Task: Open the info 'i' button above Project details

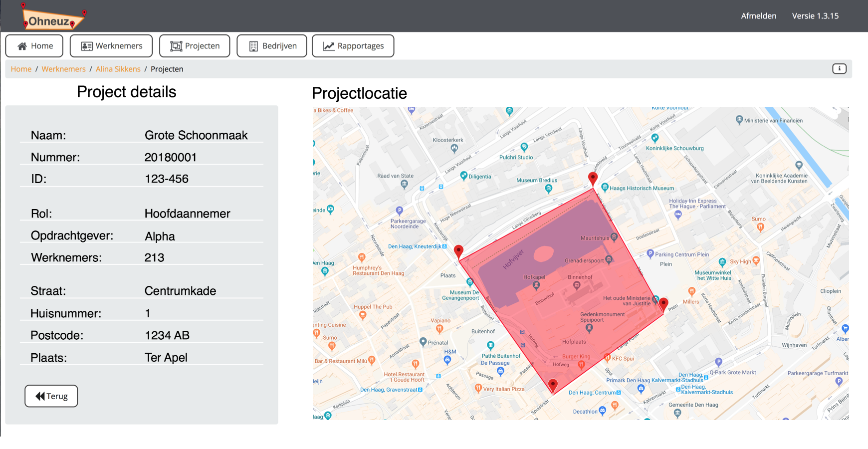Action: [839, 69]
